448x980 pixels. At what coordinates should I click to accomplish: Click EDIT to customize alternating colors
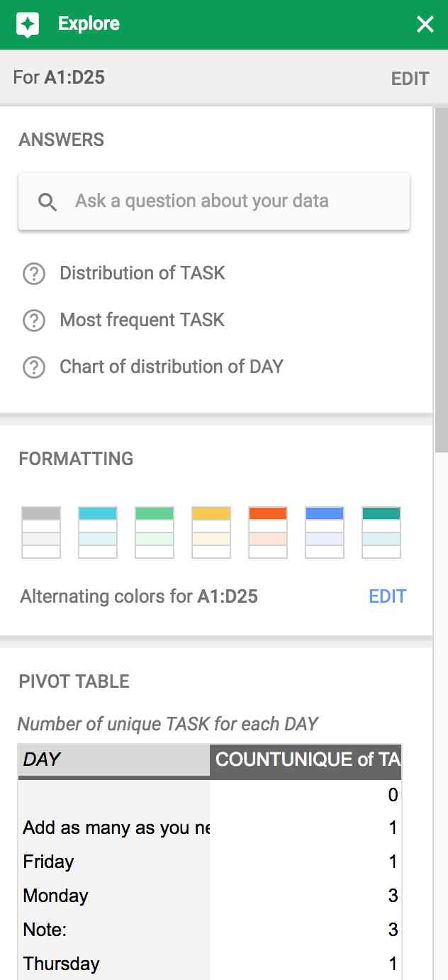click(387, 596)
